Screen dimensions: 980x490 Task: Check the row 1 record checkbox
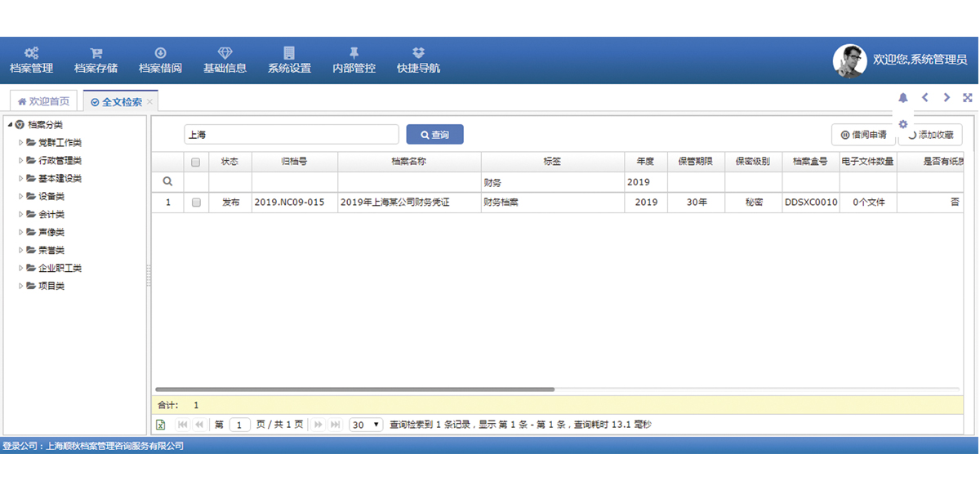point(196,203)
